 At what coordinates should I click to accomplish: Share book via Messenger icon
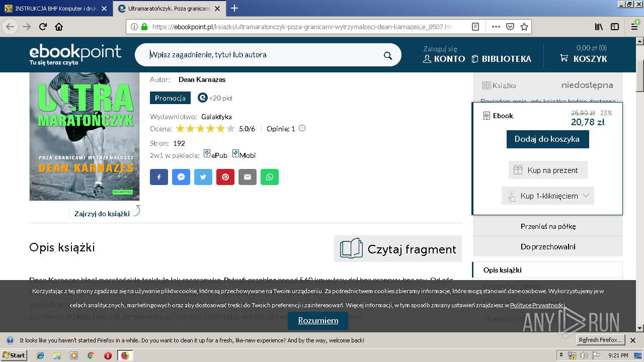[181, 177]
